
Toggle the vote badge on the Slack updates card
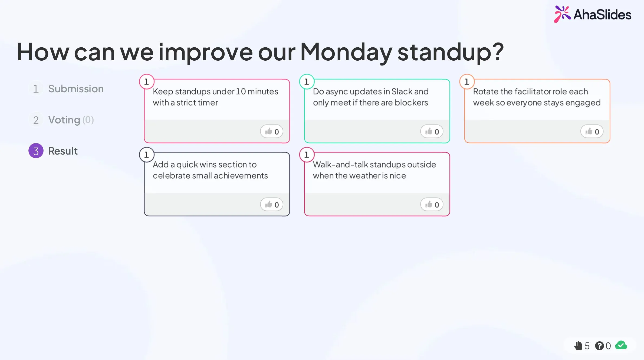pyautogui.click(x=307, y=81)
